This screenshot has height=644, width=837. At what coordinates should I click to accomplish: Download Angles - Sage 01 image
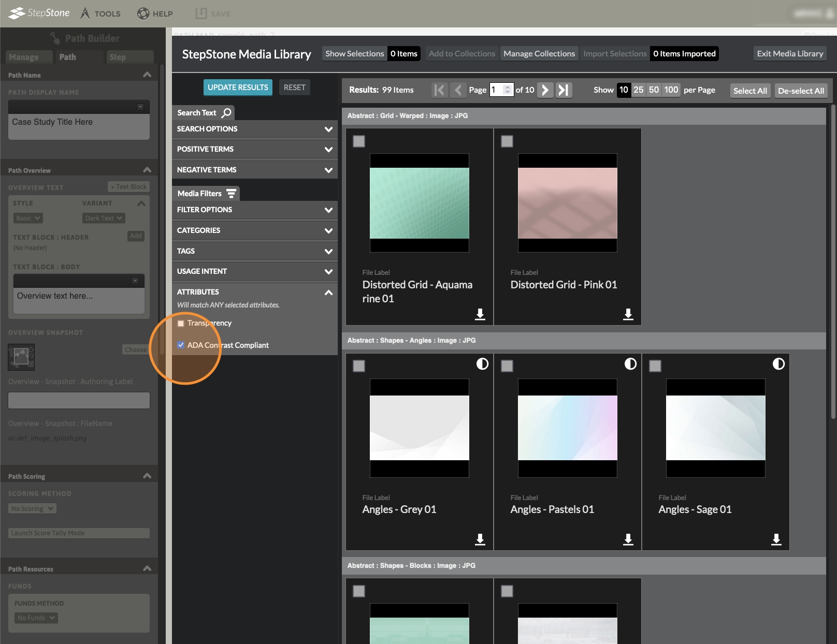coord(776,539)
